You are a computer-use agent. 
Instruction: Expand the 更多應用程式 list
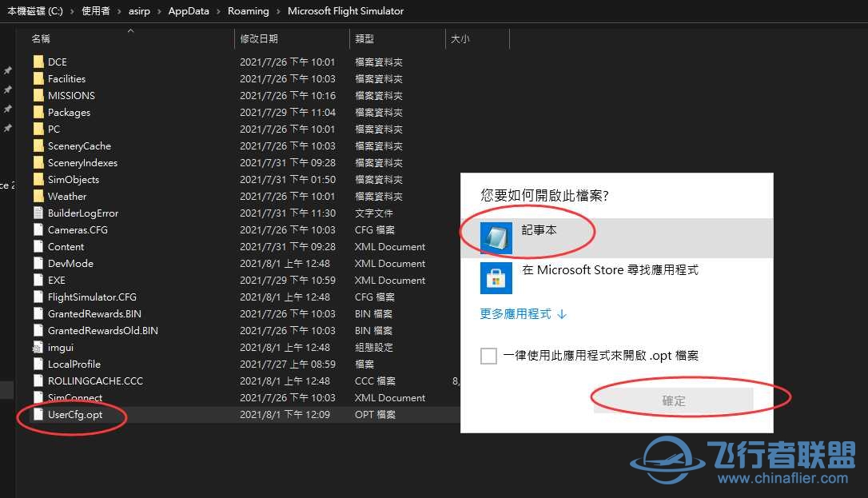click(524, 313)
